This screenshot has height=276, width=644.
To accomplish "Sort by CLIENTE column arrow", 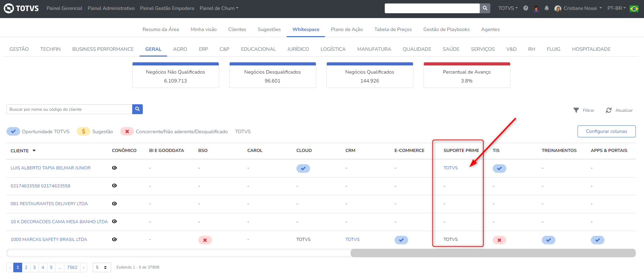I will pos(34,151).
